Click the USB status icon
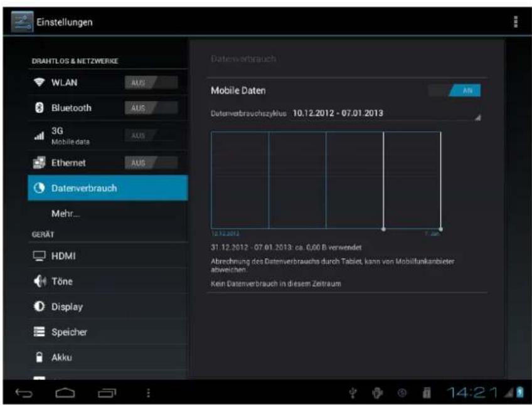The width and height of the screenshot is (532, 405). [353, 393]
